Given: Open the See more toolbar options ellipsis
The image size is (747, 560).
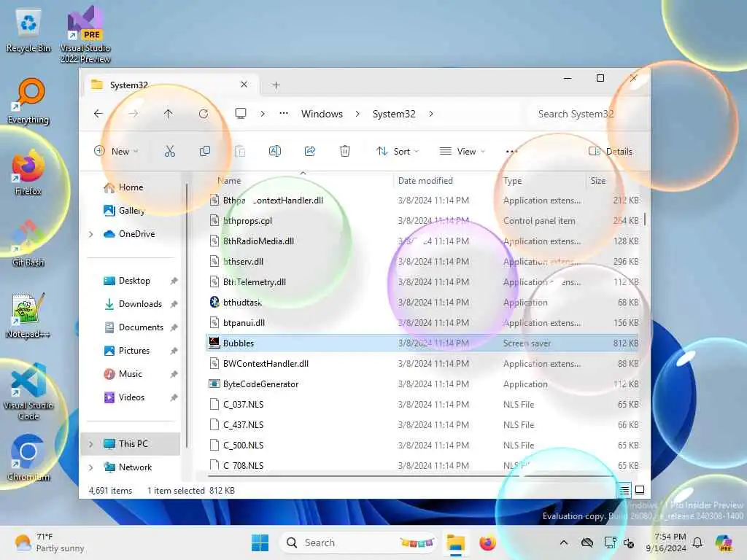Looking at the screenshot, I should (x=511, y=152).
